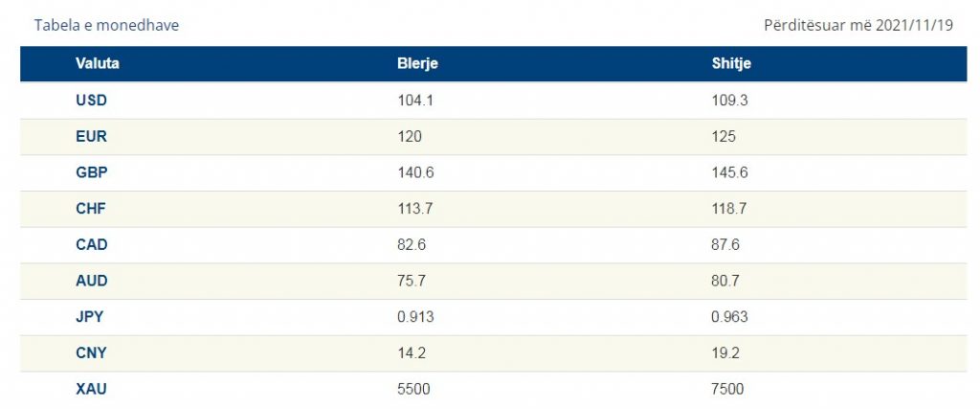Click the Shitje column header
This screenshot has width=980, height=409.
point(730,63)
